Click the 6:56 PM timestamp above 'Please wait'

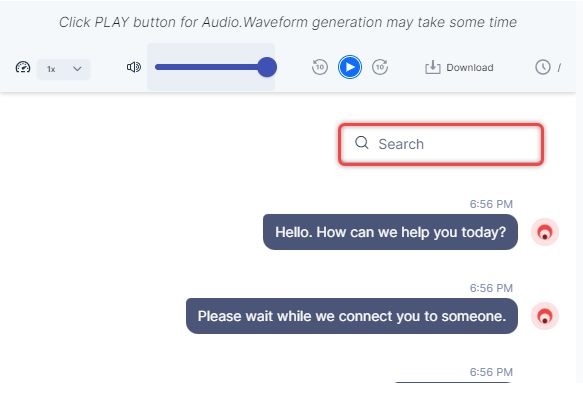[491, 288]
